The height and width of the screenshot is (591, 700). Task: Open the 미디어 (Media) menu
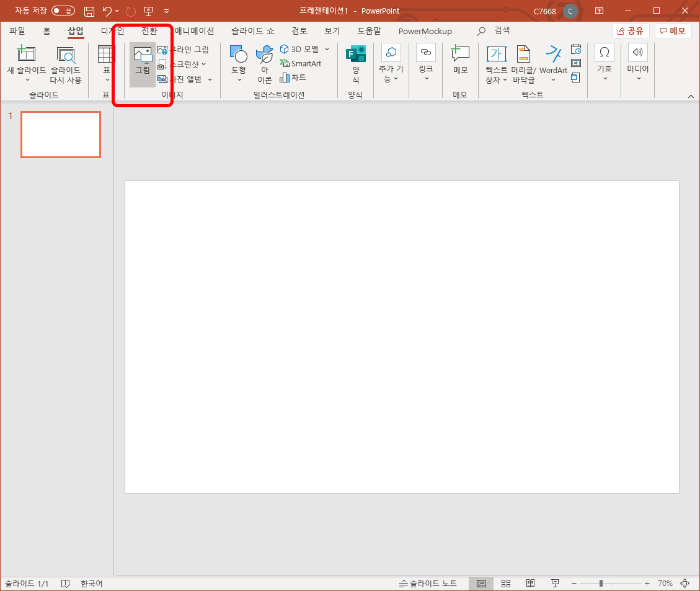pos(637,63)
